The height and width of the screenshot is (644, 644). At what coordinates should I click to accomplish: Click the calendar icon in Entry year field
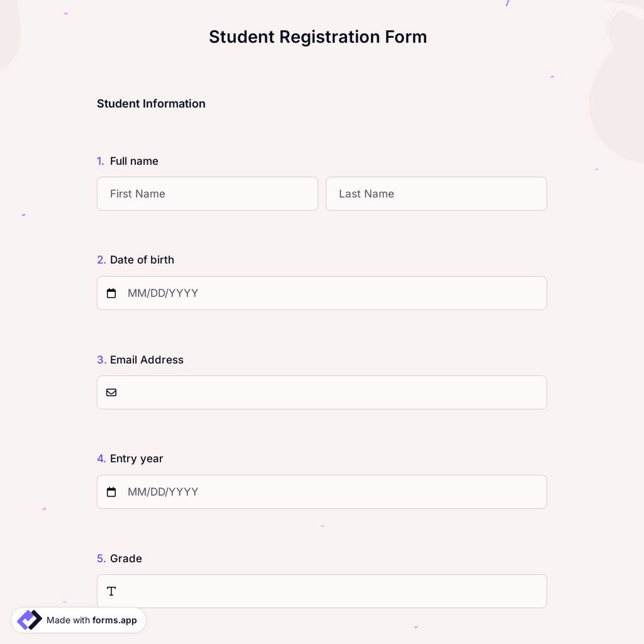pos(111,491)
